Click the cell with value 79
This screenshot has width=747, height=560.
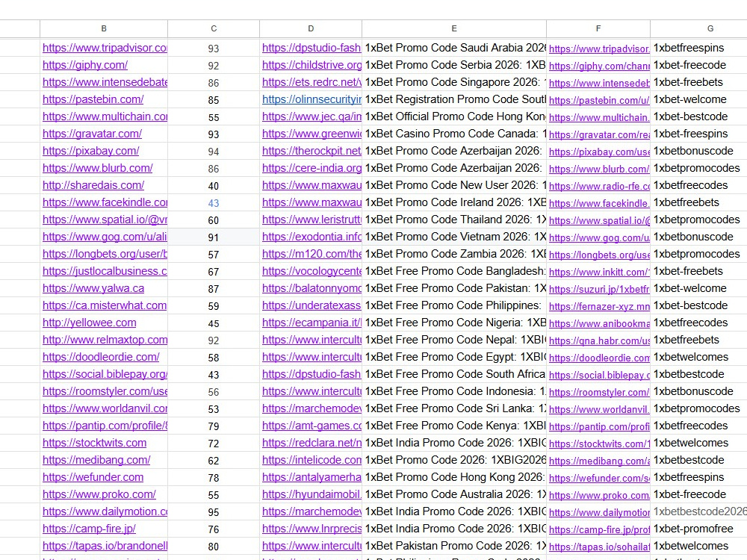[214, 426]
